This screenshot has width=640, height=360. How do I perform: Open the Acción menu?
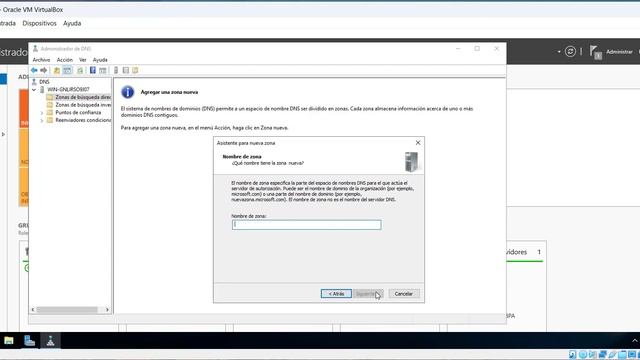pyautogui.click(x=64, y=60)
